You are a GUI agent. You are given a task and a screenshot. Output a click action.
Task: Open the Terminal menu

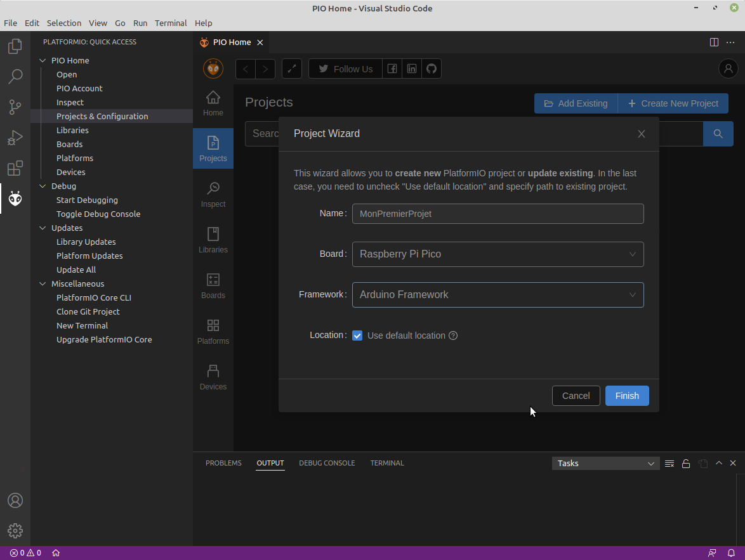(171, 23)
